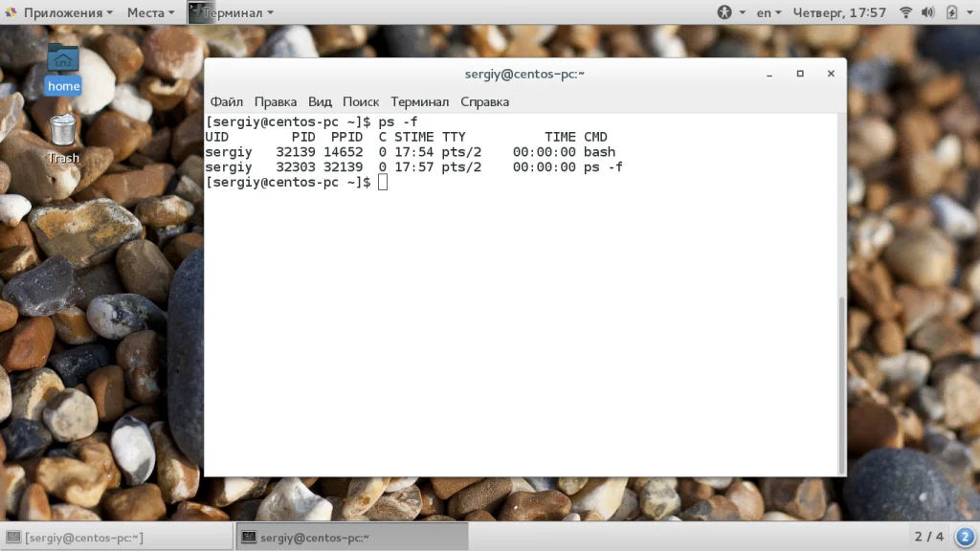
Task: Expand the Места places menu
Action: pos(150,12)
